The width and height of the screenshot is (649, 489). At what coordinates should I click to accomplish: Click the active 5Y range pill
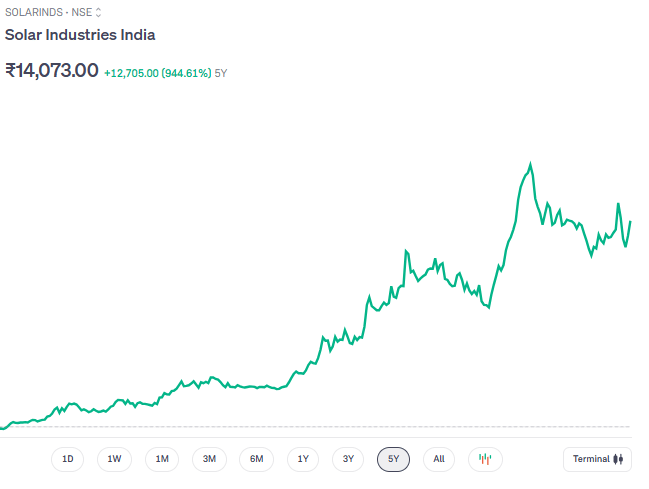[394, 459]
